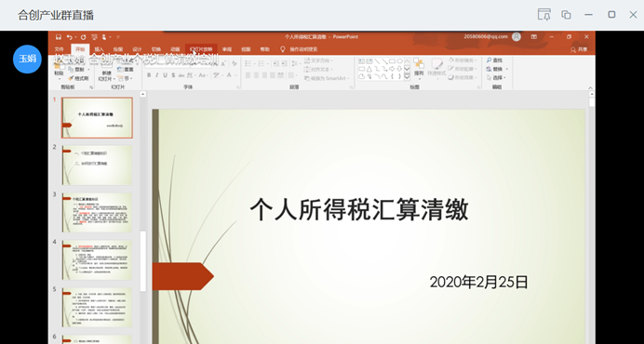Click the Redo icon in quick access toolbar
The height and width of the screenshot is (344, 644).
coord(84,37)
